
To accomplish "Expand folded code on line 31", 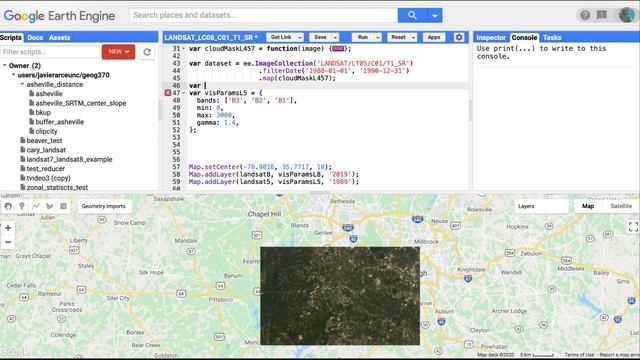I will pyautogui.click(x=183, y=49).
